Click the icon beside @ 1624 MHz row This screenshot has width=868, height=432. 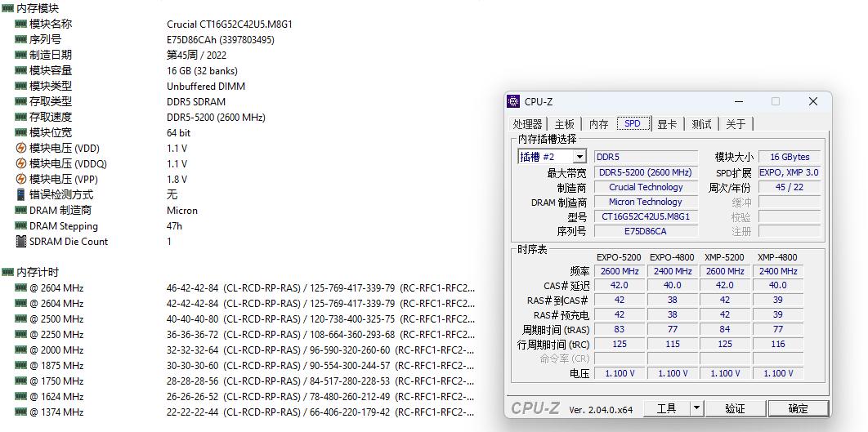tap(20, 396)
